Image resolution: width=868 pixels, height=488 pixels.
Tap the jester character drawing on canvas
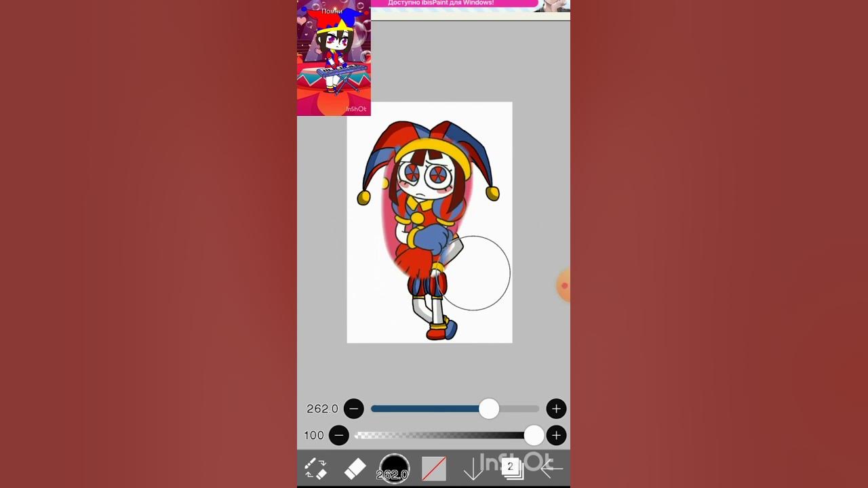point(429,229)
